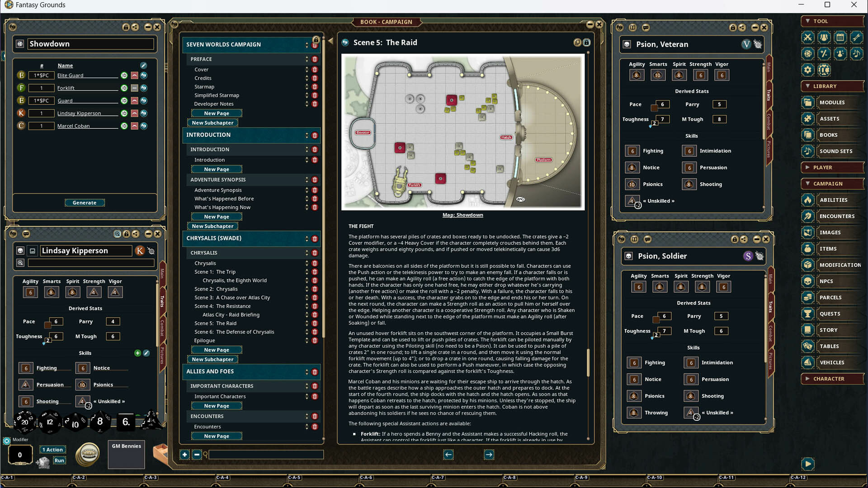Open the sound sets music note tool

(857, 54)
